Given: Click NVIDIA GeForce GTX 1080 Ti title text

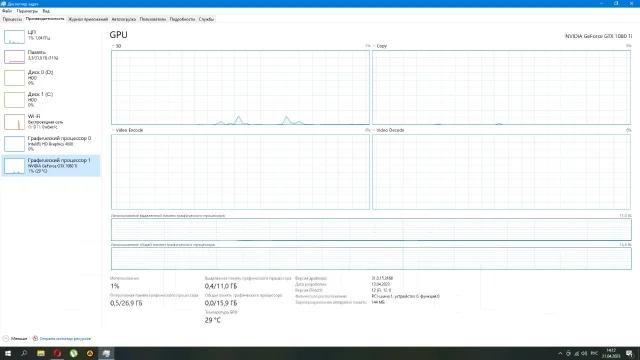Looking at the screenshot, I should tap(598, 36).
